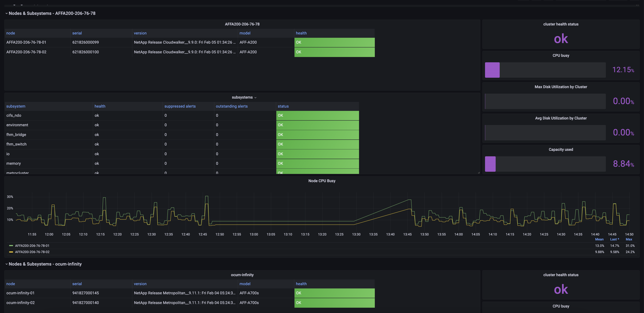Toggle the AFFA200-206-76-78-02 series in legend

[x=32, y=252]
